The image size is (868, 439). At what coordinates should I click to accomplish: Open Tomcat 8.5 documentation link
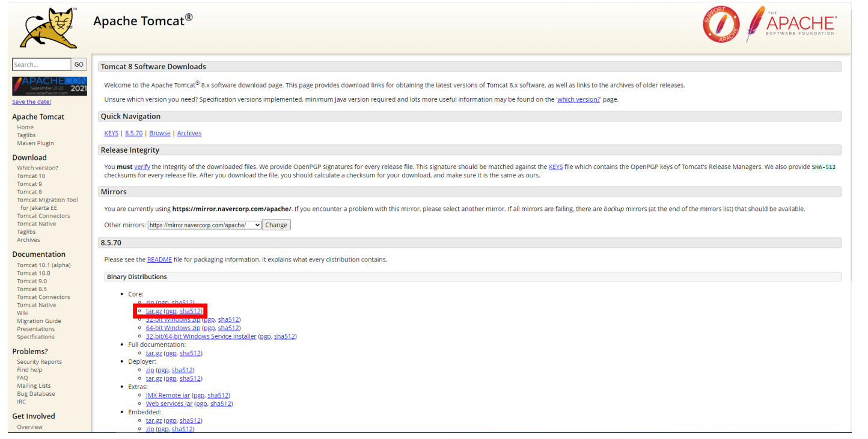point(32,289)
